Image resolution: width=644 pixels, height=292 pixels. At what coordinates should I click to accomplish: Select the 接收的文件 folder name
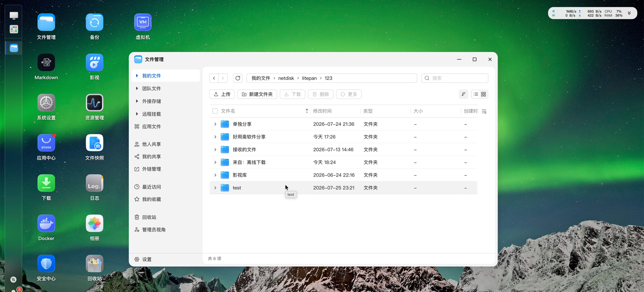coord(244,150)
